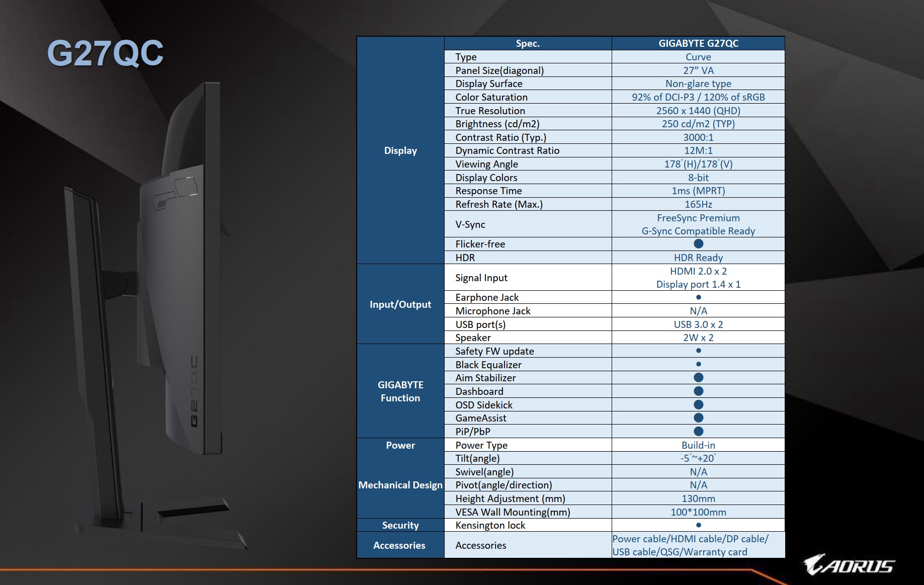Click the '27” VA' value
This screenshot has height=585, width=924.
(698, 70)
